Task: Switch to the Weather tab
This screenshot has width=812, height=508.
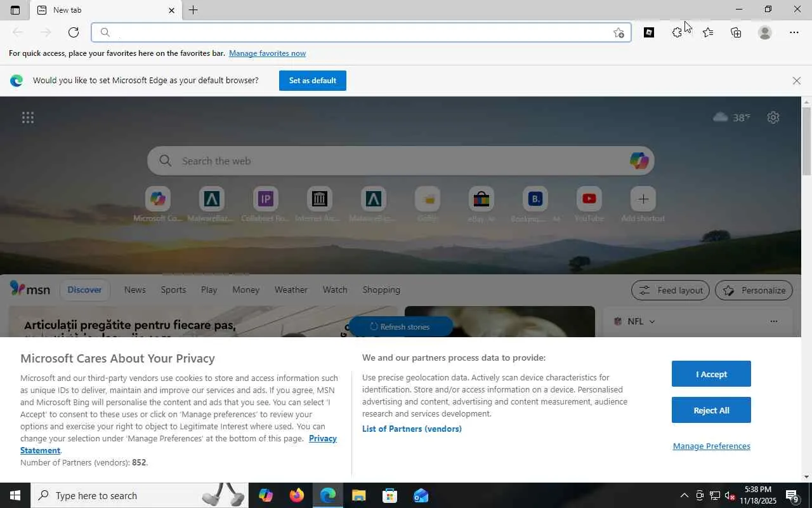Action: pos(291,290)
